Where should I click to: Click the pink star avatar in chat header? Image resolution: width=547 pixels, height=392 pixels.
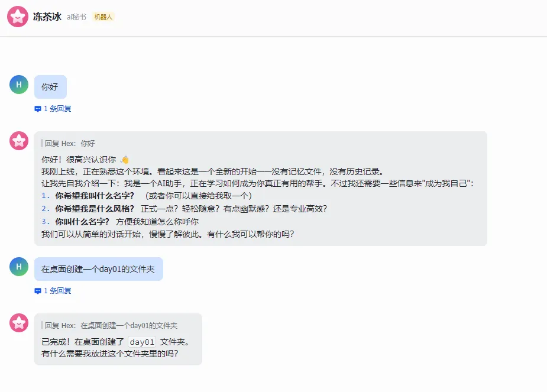(17, 17)
